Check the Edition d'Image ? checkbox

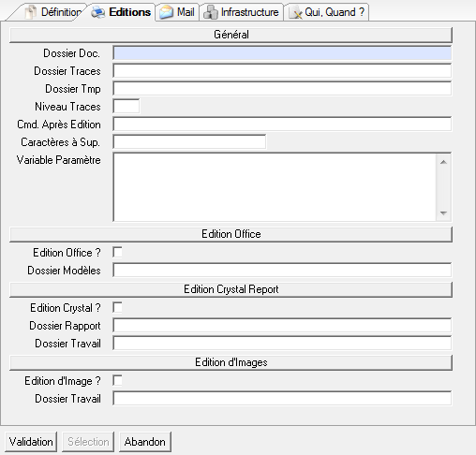click(118, 380)
